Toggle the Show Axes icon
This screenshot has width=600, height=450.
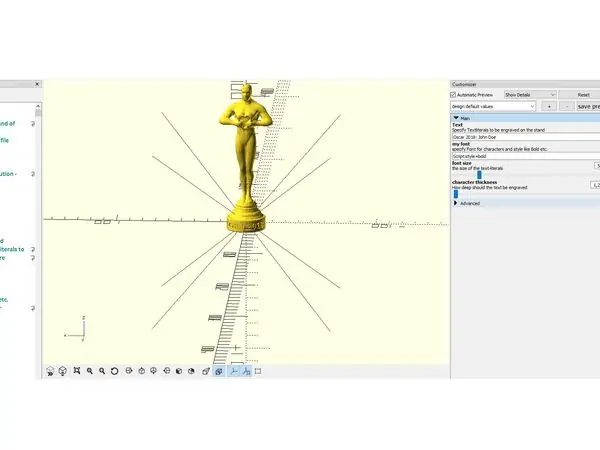(x=233, y=371)
